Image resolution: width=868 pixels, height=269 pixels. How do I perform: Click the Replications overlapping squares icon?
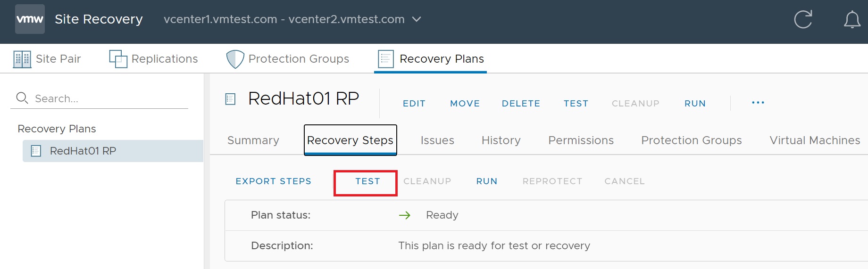point(118,59)
